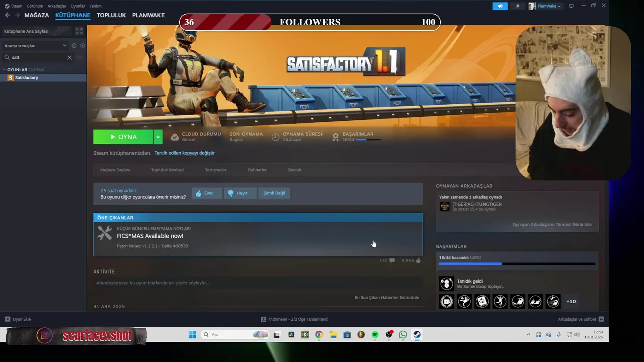Screen dimensions: 644x362
Task: Click the thumbs-up likes count icon
Action: point(418,261)
